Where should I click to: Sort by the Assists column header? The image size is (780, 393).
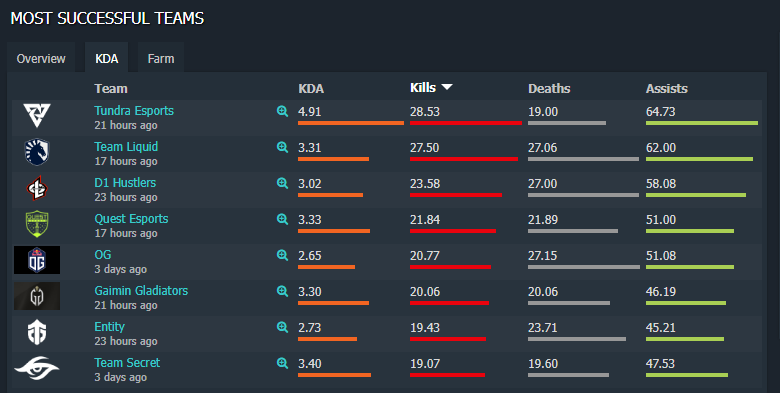667,89
